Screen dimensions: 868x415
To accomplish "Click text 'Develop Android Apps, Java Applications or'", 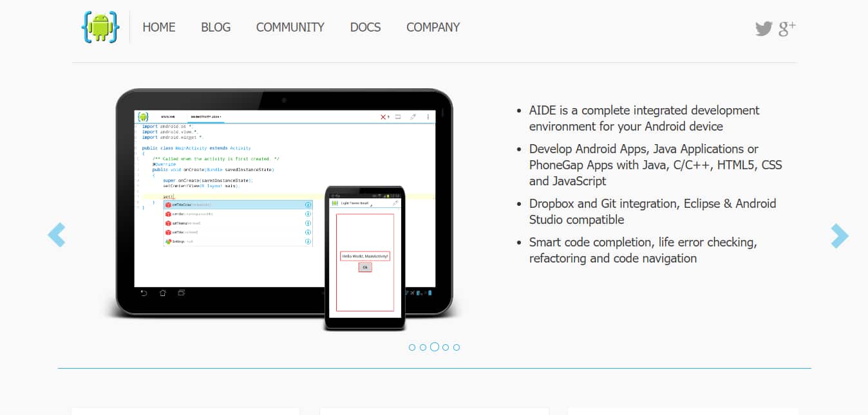I will (x=644, y=149).
